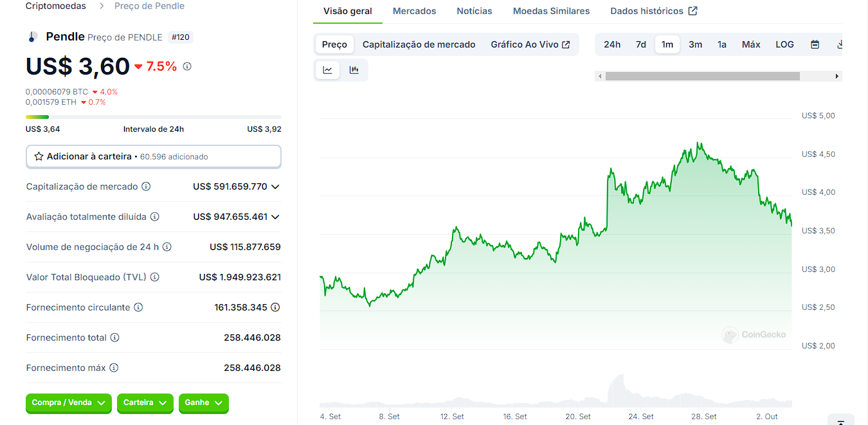The height and width of the screenshot is (425, 868).
Task: Select the 1a time range option
Action: click(x=721, y=44)
